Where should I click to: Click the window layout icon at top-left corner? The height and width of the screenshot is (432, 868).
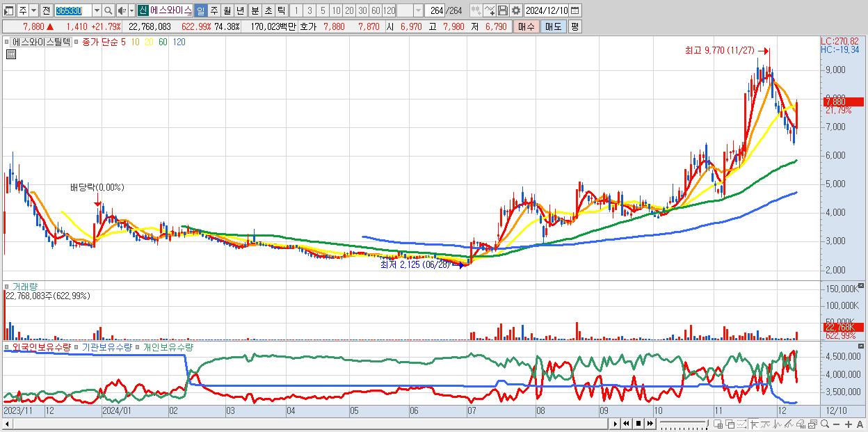8,10
